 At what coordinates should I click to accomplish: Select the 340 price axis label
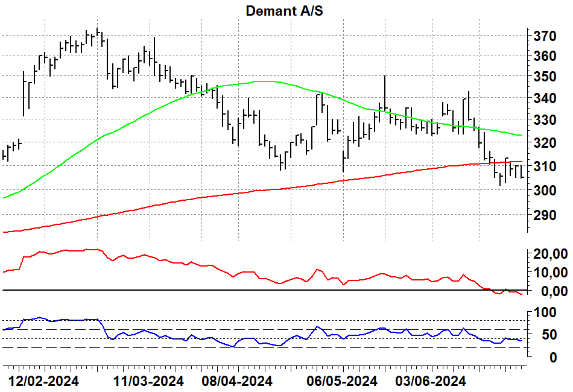(x=545, y=98)
